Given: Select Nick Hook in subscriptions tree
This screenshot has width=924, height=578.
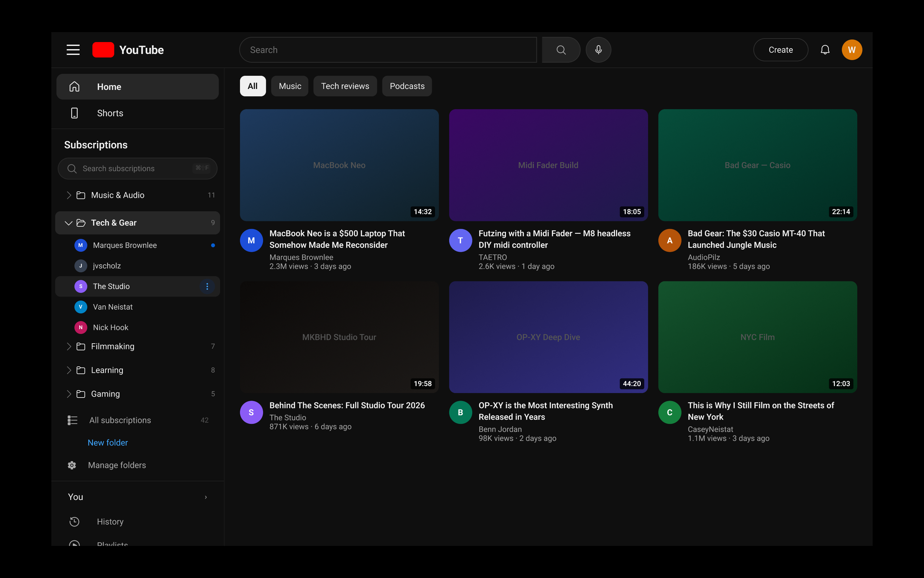Looking at the screenshot, I should tap(137, 328).
